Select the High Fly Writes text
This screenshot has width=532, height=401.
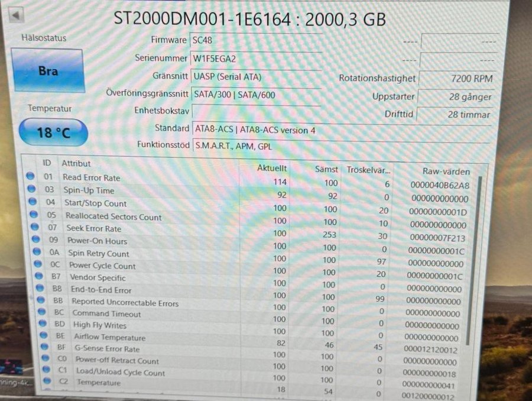(100, 325)
